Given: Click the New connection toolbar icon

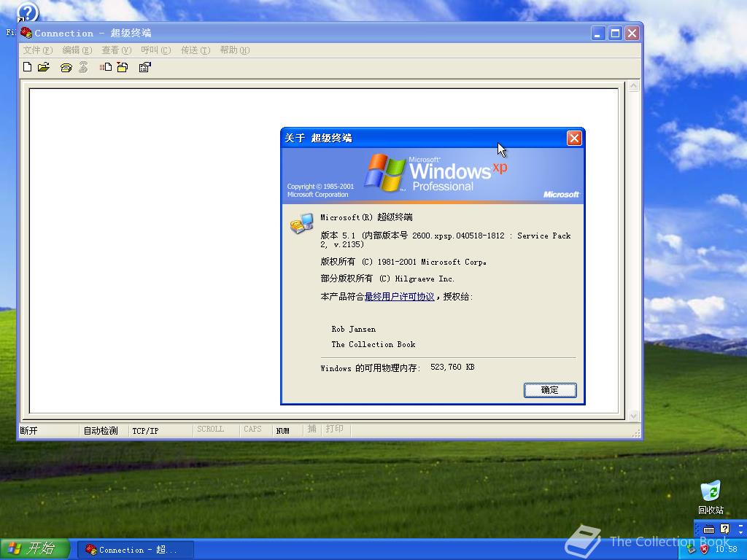Looking at the screenshot, I should click(28, 67).
